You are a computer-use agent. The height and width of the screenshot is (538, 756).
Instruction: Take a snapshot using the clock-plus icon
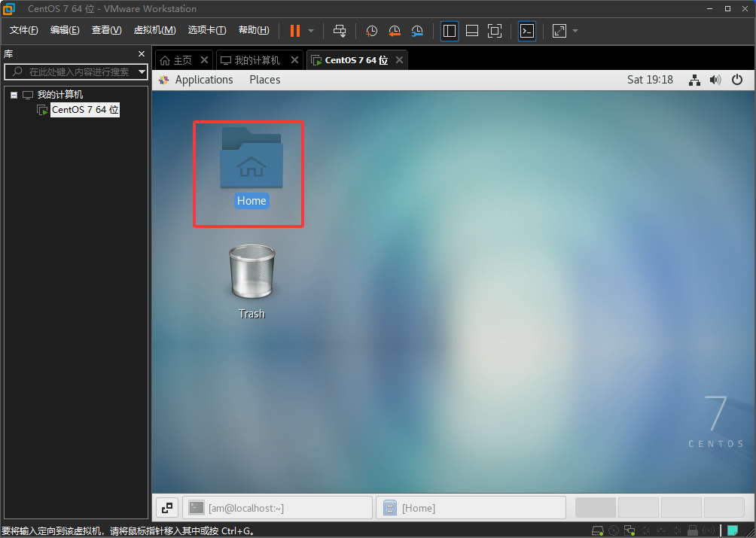point(371,31)
